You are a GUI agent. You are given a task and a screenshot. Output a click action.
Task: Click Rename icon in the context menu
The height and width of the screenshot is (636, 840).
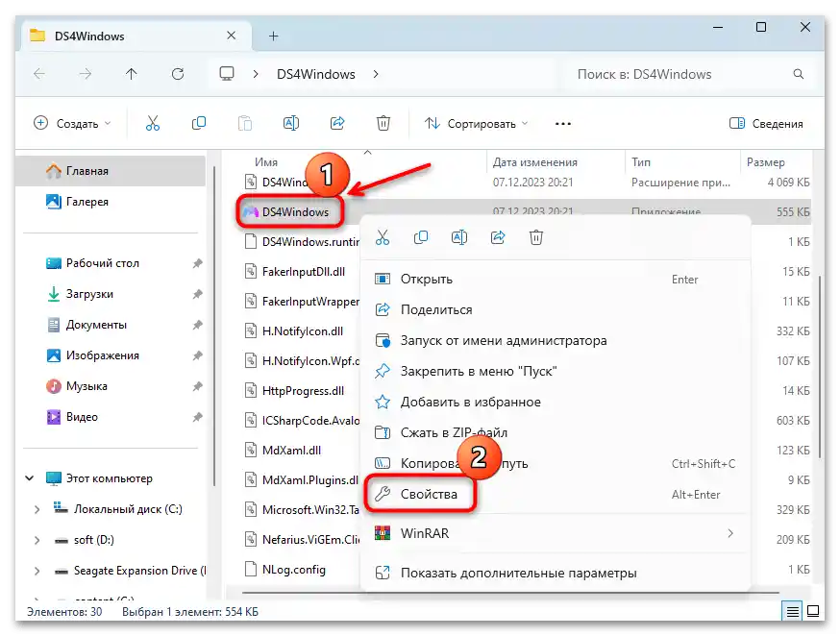tap(459, 237)
